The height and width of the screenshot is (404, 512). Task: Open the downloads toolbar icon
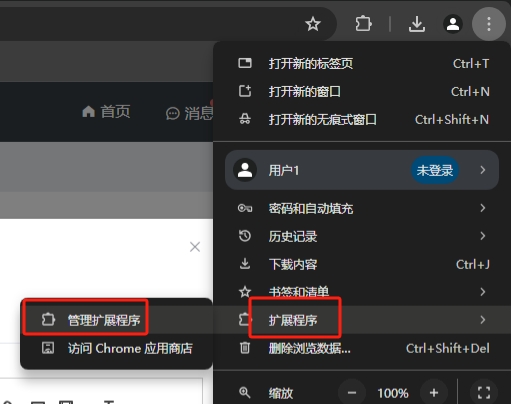pos(417,24)
